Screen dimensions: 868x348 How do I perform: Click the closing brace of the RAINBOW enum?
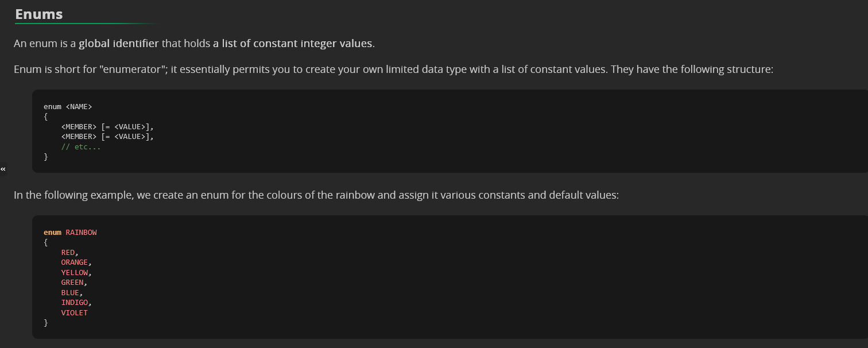pyautogui.click(x=46, y=323)
